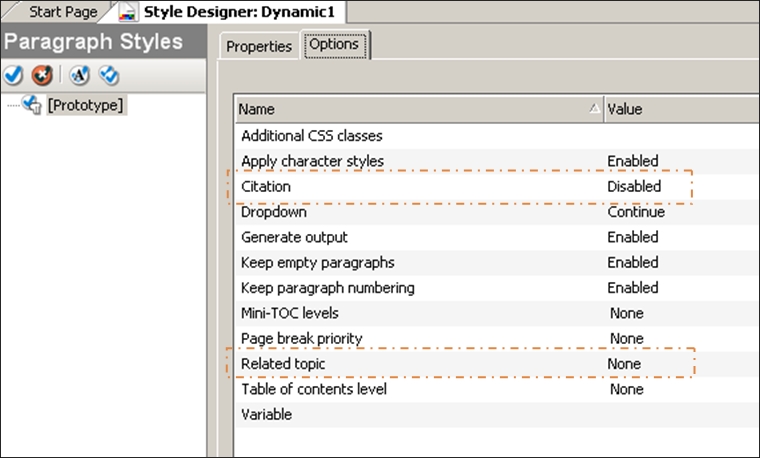
Task: Click the [Prototype] style node icon
Action: tap(31, 105)
